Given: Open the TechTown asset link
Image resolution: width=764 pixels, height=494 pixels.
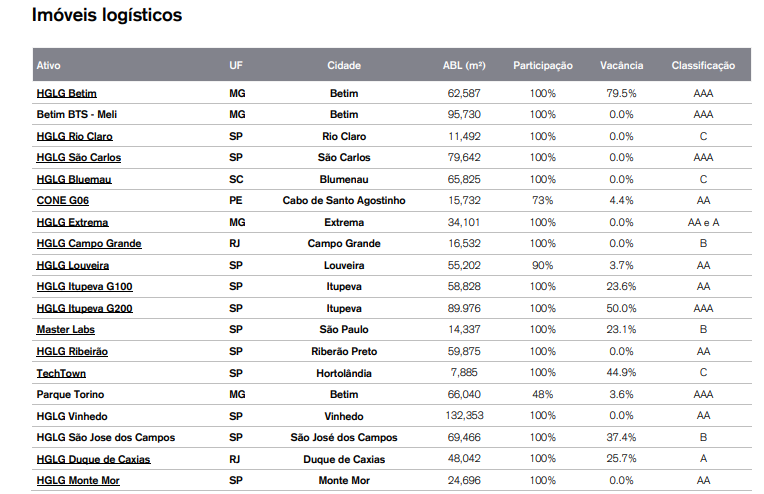Looking at the screenshot, I should tap(61, 373).
